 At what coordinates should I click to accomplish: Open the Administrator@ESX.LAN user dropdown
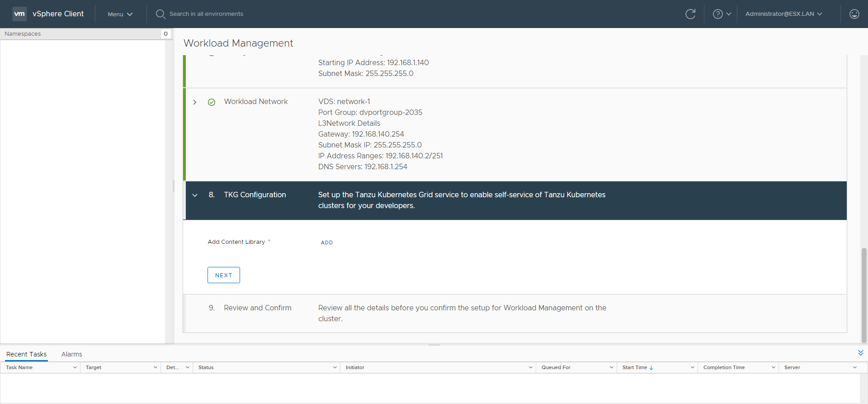pyautogui.click(x=783, y=14)
